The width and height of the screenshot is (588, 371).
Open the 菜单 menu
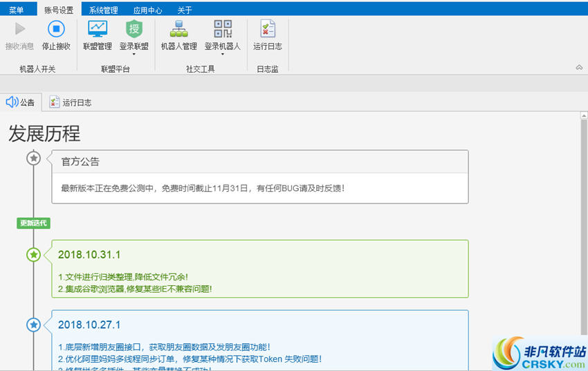tap(17, 10)
